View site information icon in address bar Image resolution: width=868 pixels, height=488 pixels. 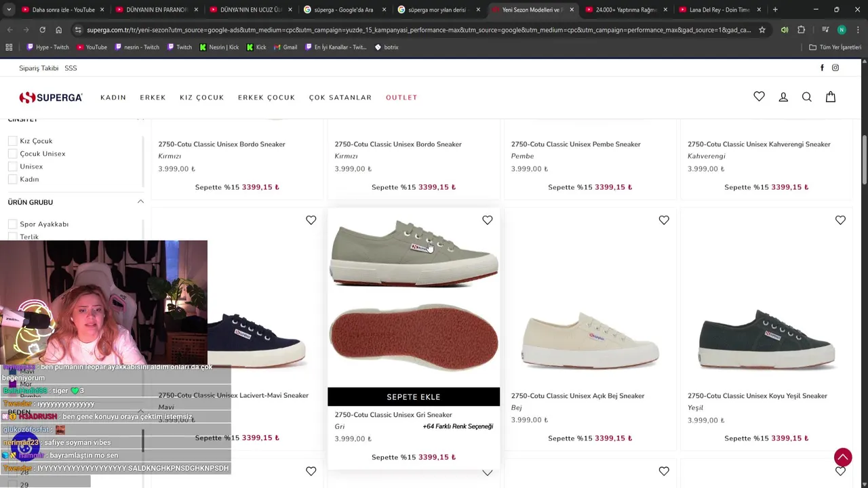79,30
